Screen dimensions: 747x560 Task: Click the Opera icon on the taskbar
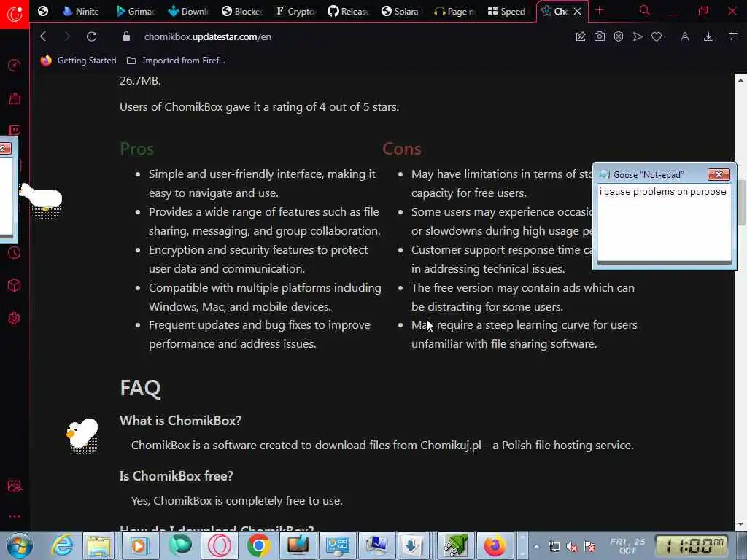[x=219, y=545]
